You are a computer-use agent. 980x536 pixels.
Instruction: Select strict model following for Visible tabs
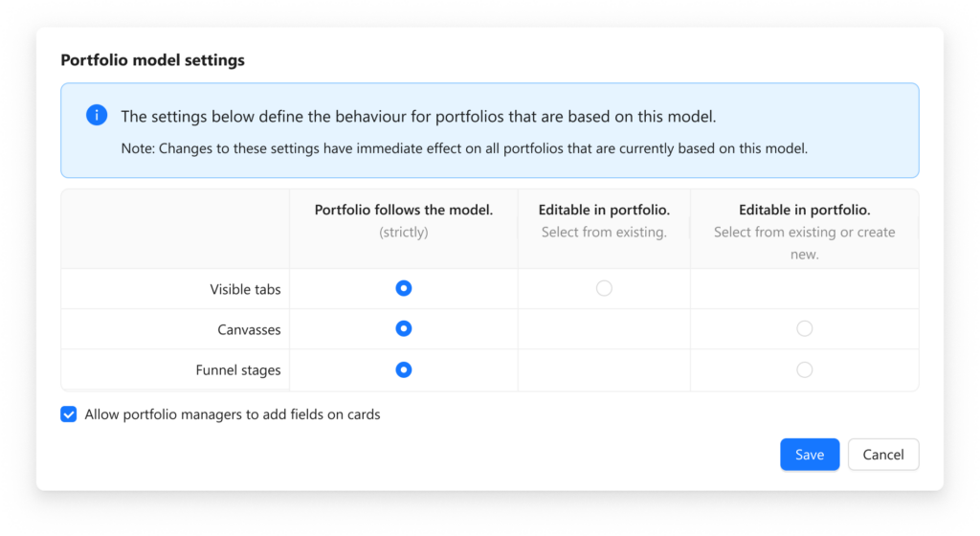(404, 288)
